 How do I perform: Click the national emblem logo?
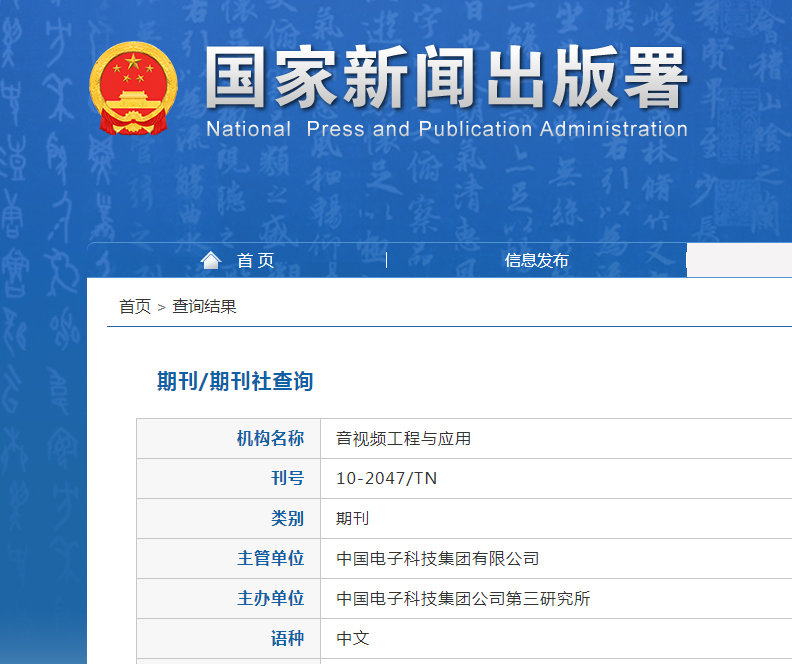[x=133, y=89]
